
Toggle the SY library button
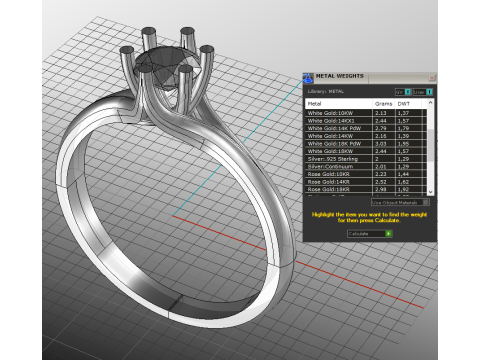[403, 92]
